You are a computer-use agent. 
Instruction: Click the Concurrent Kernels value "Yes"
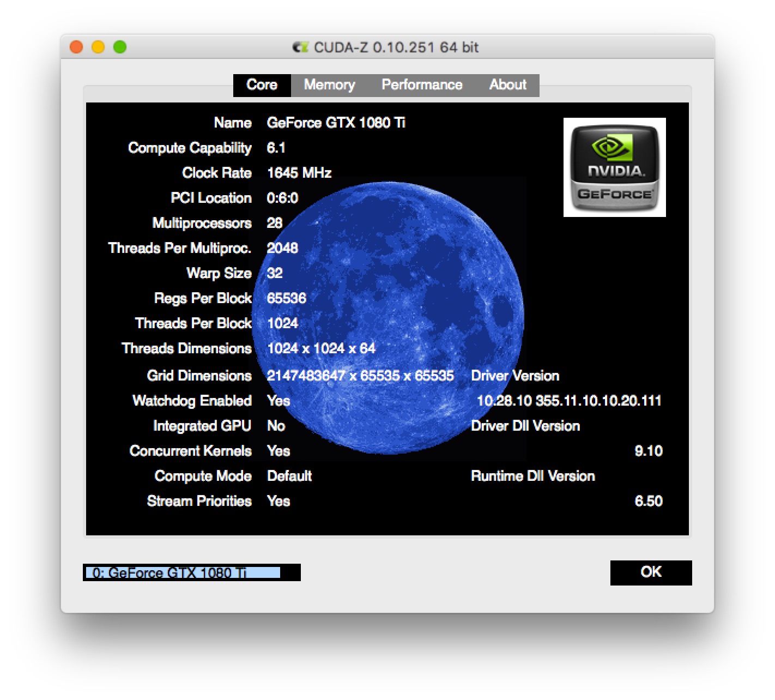coord(278,451)
